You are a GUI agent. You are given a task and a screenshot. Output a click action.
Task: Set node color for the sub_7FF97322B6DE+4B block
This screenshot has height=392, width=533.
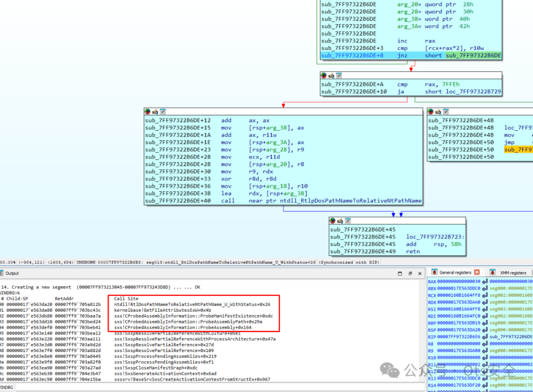click(x=431, y=111)
